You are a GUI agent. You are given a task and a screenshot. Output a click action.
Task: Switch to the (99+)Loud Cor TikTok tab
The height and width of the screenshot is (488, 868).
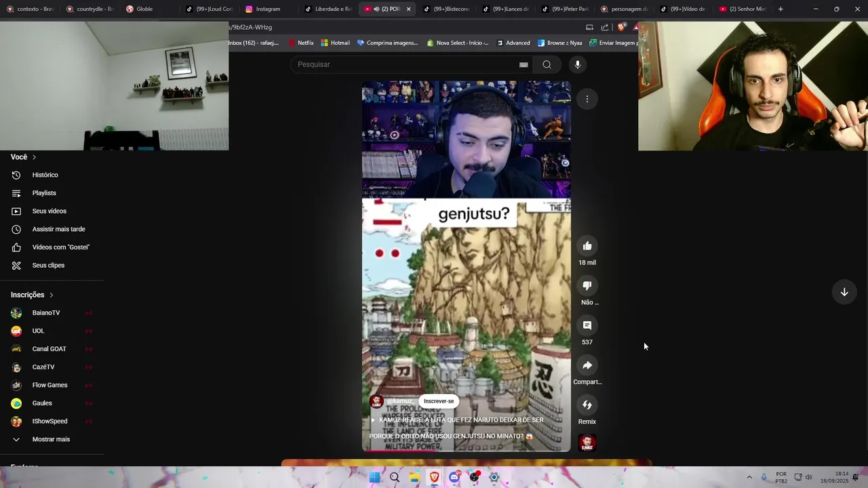point(209,9)
